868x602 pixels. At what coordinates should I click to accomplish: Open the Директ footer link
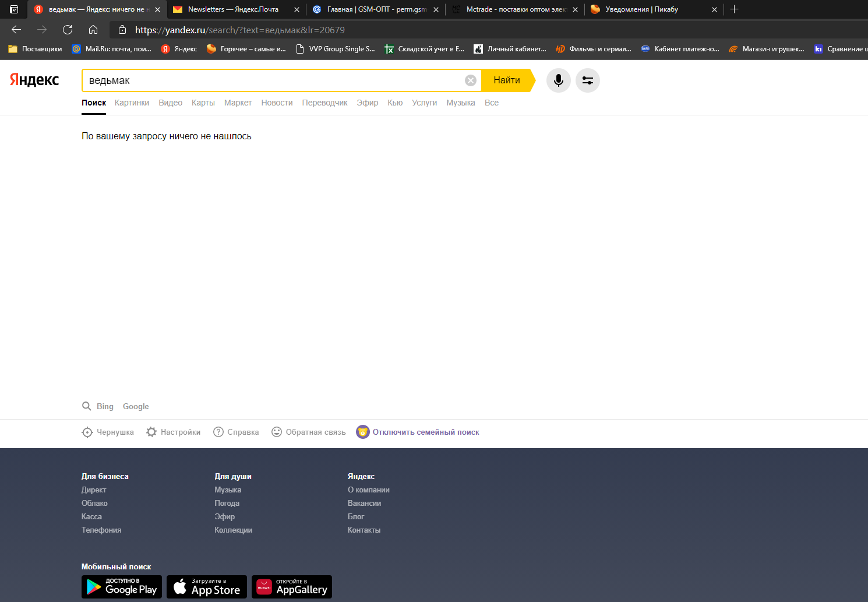(94, 490)
